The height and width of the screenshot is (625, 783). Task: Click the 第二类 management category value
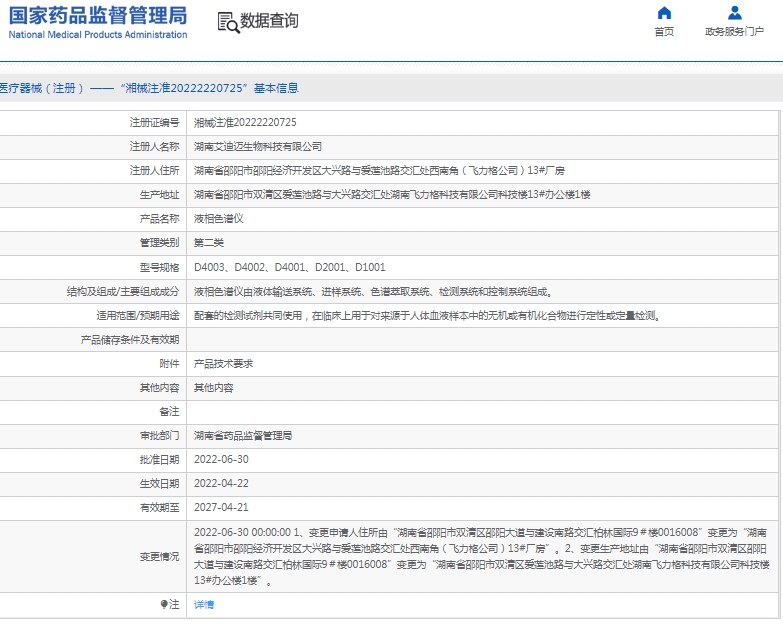(x=209, y=243)
